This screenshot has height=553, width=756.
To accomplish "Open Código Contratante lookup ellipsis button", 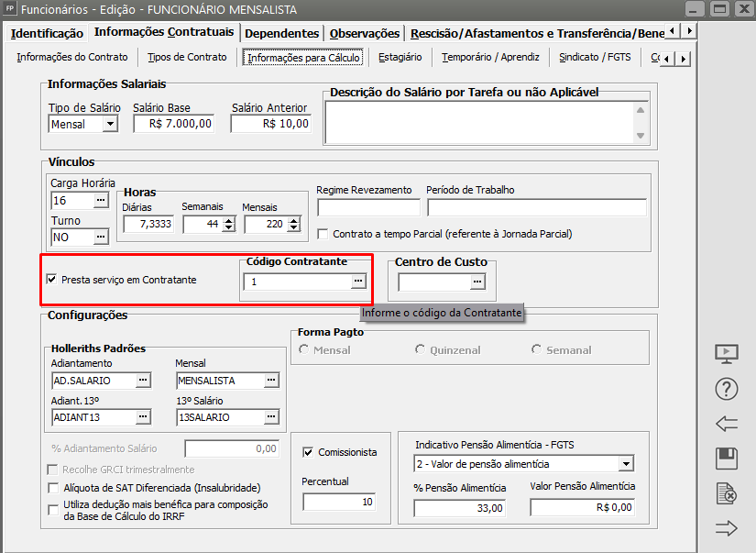I will tap(359, 282).
